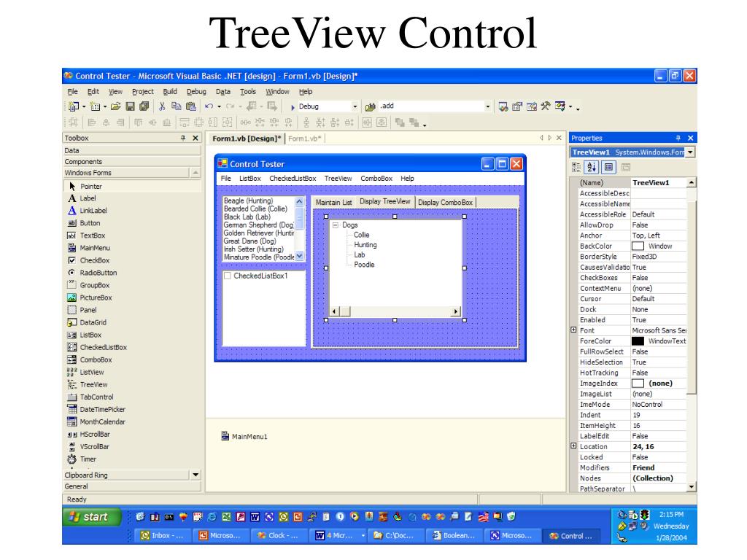Image resolution: width=747 pixels, height=560 pixels.
Task: Open the Windows start button
Action: click(x=92, y=517)
